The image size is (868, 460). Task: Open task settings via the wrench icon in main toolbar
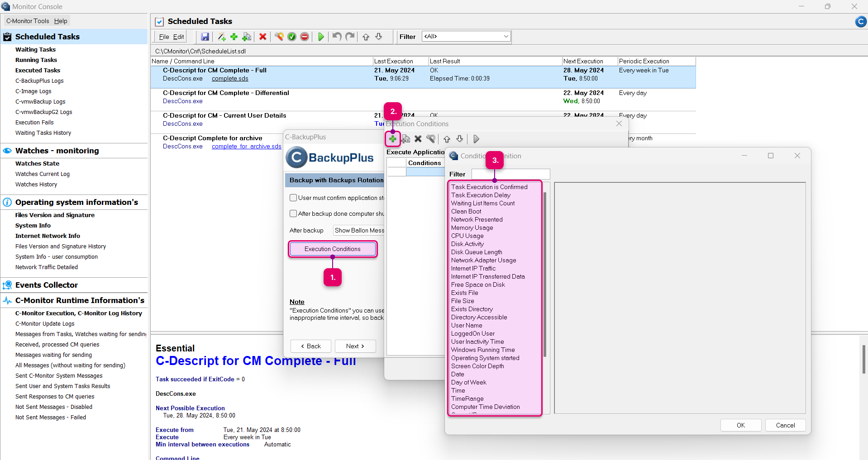(279, 37)
